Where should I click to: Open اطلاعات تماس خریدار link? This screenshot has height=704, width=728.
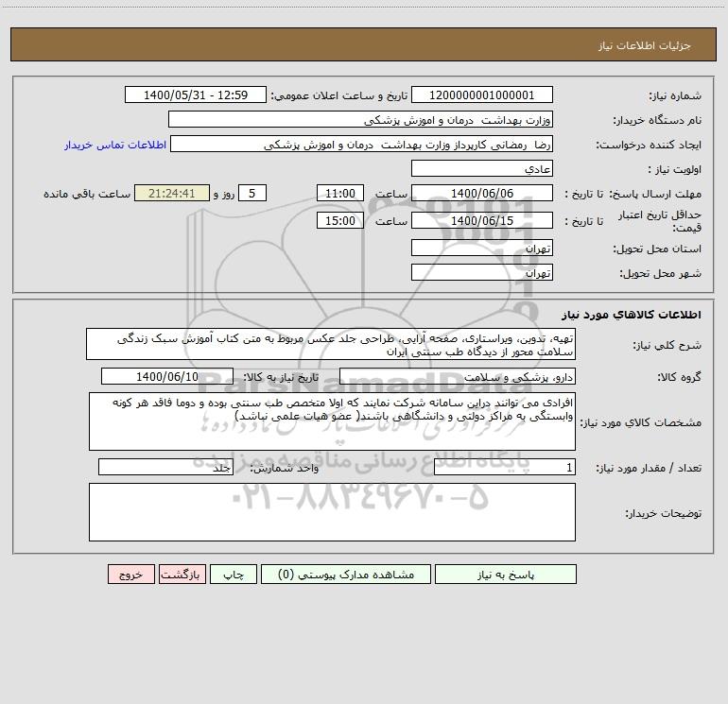(115, 145)
